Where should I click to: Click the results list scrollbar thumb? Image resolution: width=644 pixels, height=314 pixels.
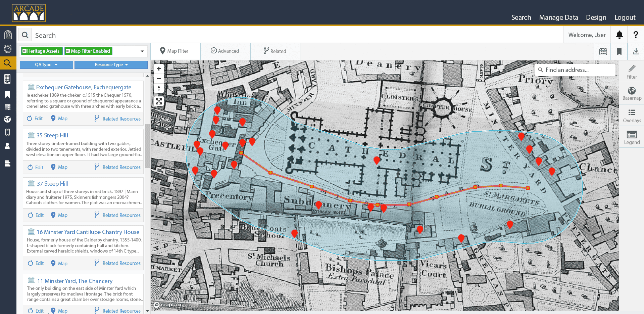coord(147,146)
